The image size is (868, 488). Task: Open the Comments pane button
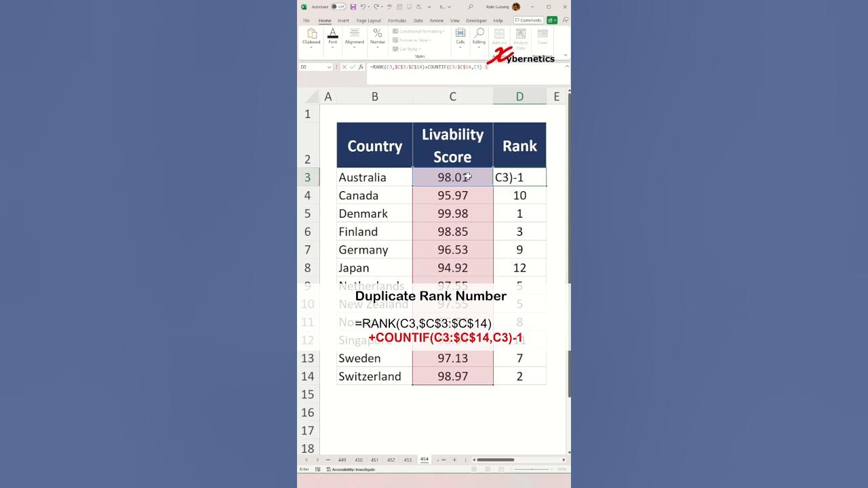pyautogui.click(x=528, y=20)
